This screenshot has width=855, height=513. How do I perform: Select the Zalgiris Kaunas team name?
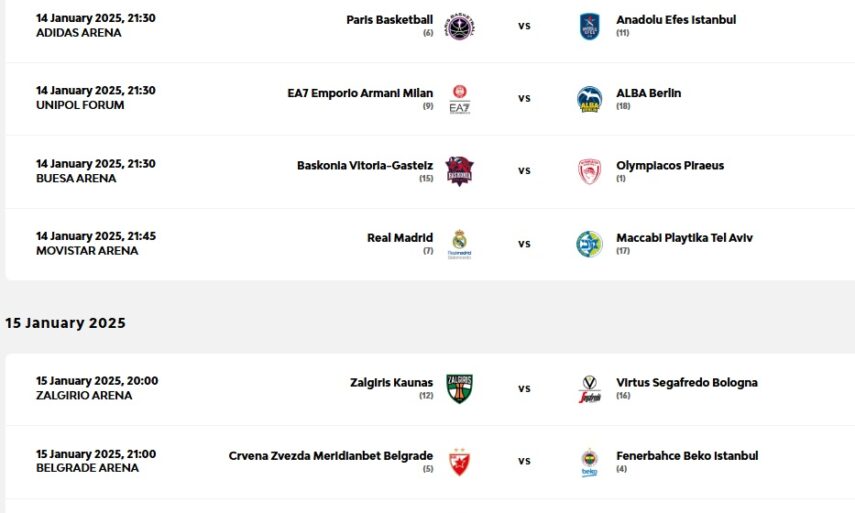tap(391, 382)
